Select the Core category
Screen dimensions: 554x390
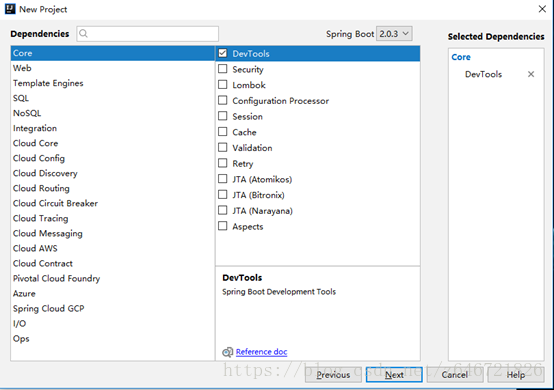[x=113, y=53]
